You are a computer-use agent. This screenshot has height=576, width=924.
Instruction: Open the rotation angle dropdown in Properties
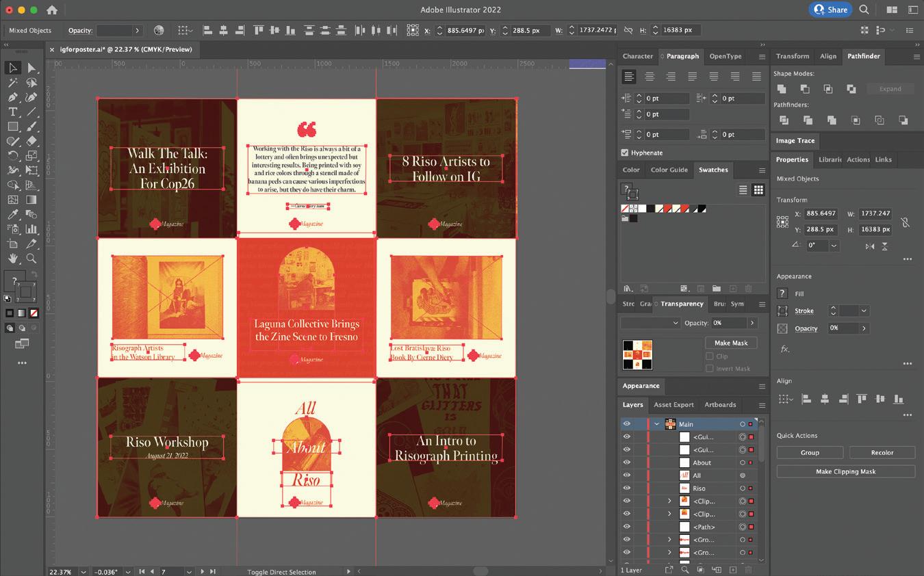click(833, 245)
